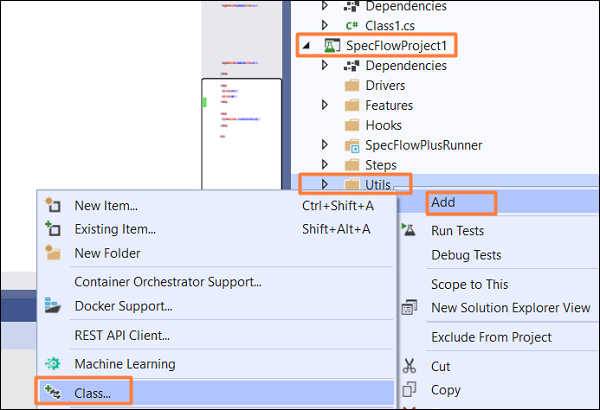Click the SpecFlowProject1 project icon

coord(331,46)
